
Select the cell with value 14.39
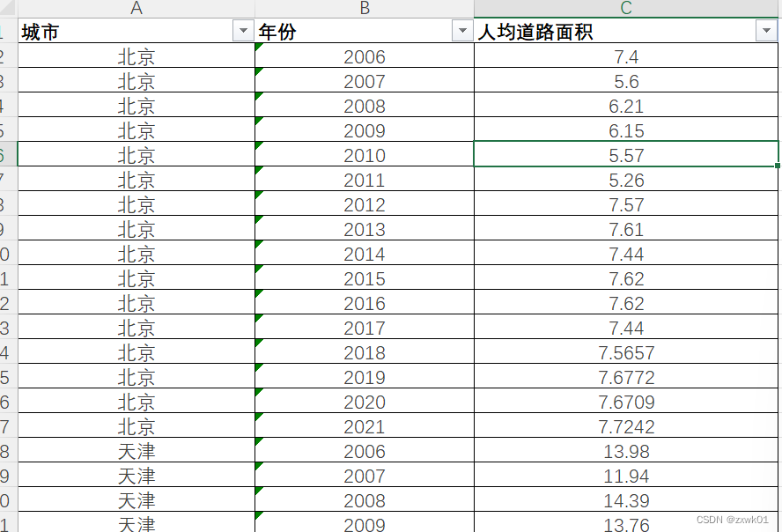click(x=626, y=500)
